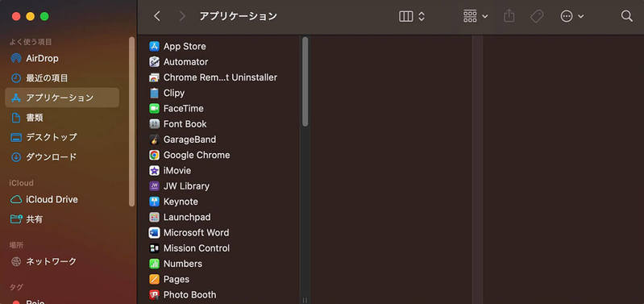The height and width of the screenshot is (304, 644).
Task: Go back with the left chevron
Action: tap(157, 16)
